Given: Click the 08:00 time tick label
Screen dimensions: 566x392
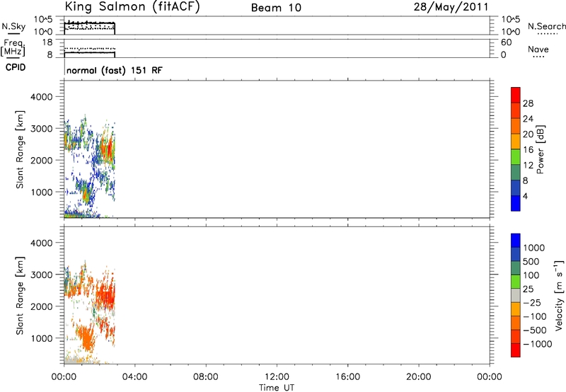Looking at the screenshot, I should tap(205, 377).
